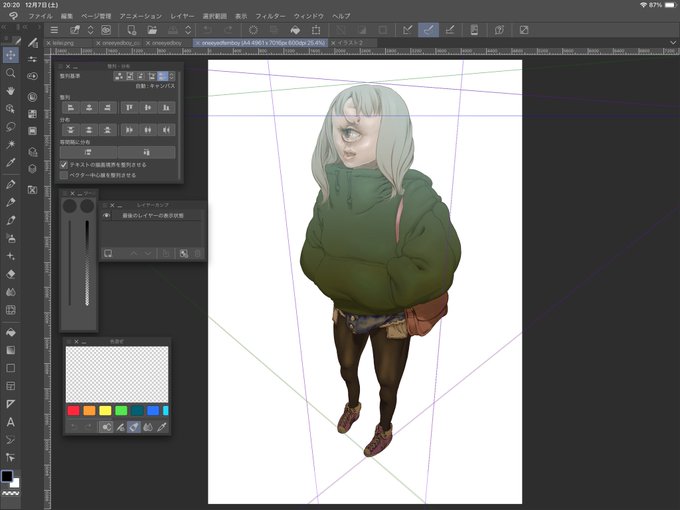Toggle snap to grid icon right of highlighted
This screenshot has height=510, width=680.
(450, 30)
